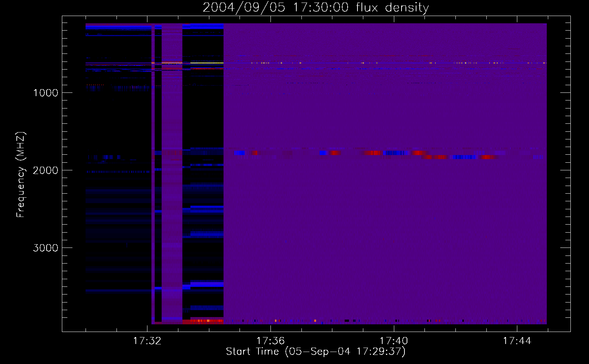Click the plot title "2004/09/05 17:30:00 flux density"
Screen dimensions: 589x364
[x=316, y=7]
